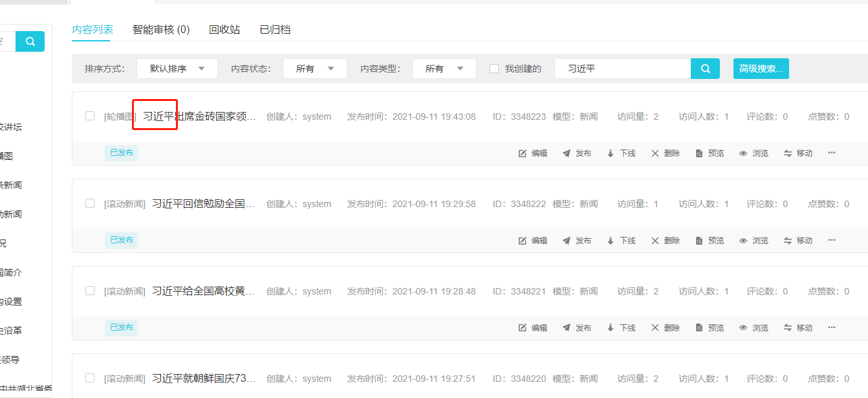Publish item ID 3348221

577,328
